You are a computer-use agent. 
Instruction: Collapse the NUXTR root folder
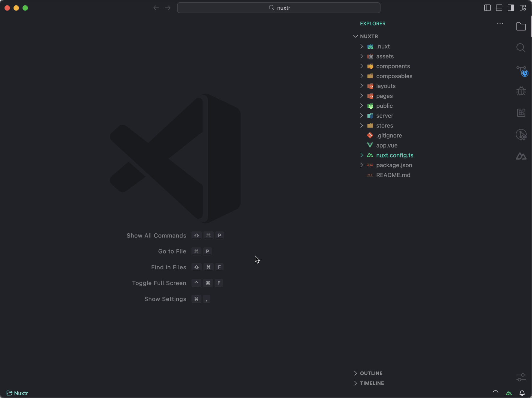pos(356,36)
